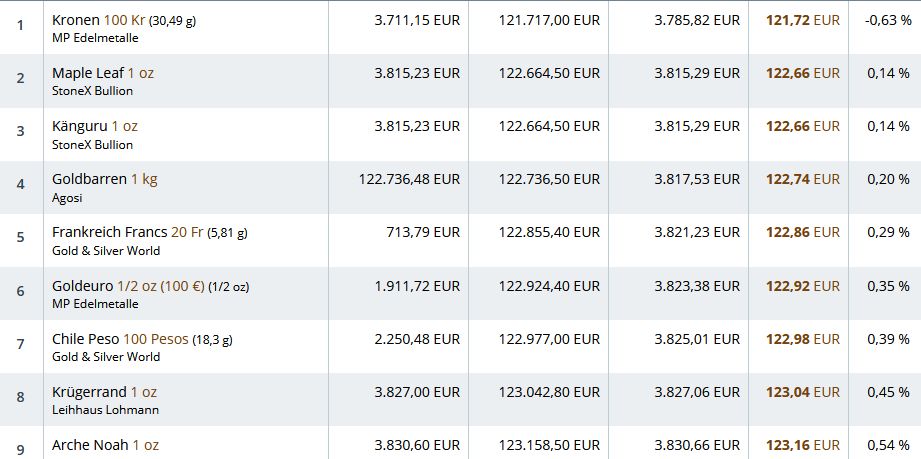Click the -0,63 % premium value
921x459 pixels.
887,20
